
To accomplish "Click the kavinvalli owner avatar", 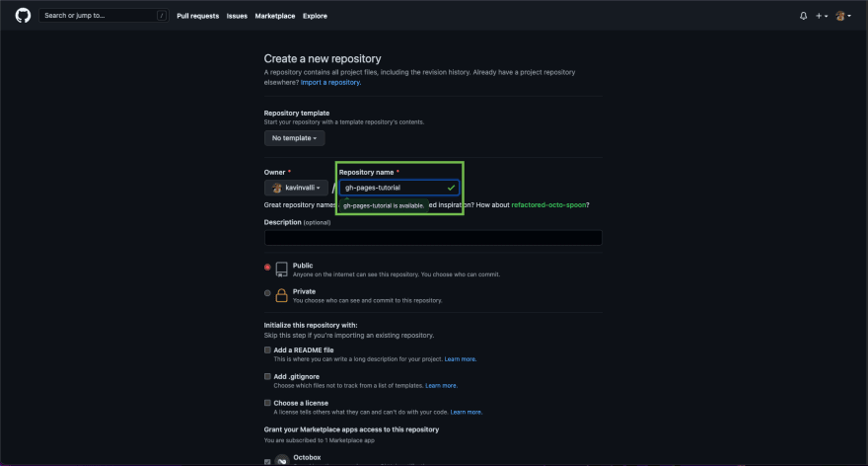I will point(277,188).
